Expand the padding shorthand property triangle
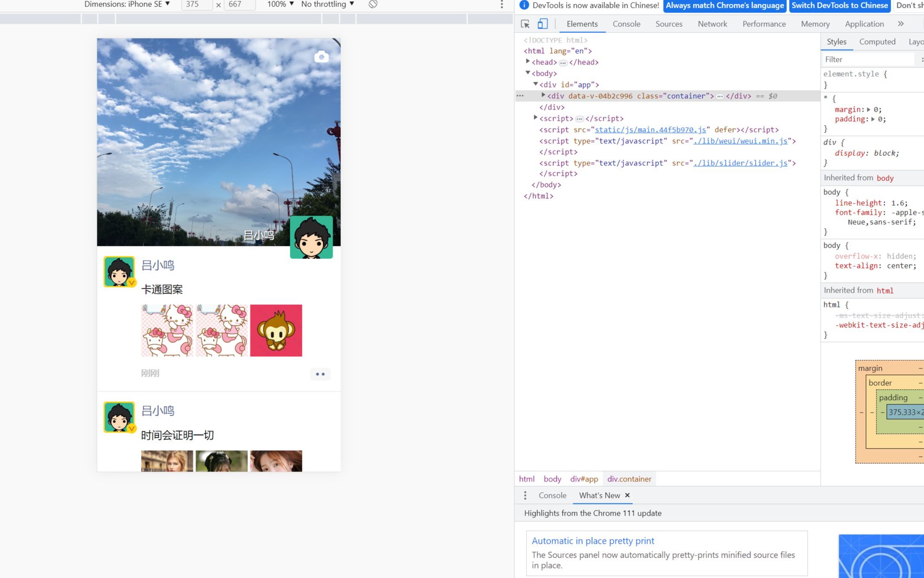Viewport: 924px width, 578px height. [873, 119]
